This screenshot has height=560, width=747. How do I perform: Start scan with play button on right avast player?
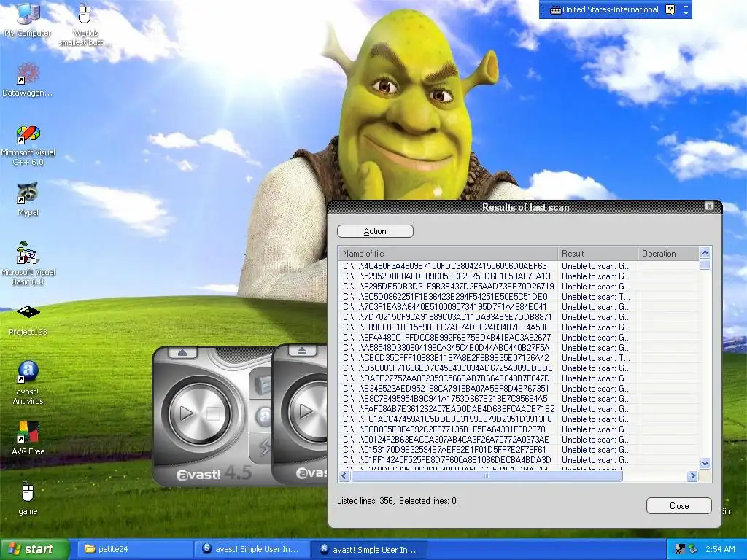306,411
